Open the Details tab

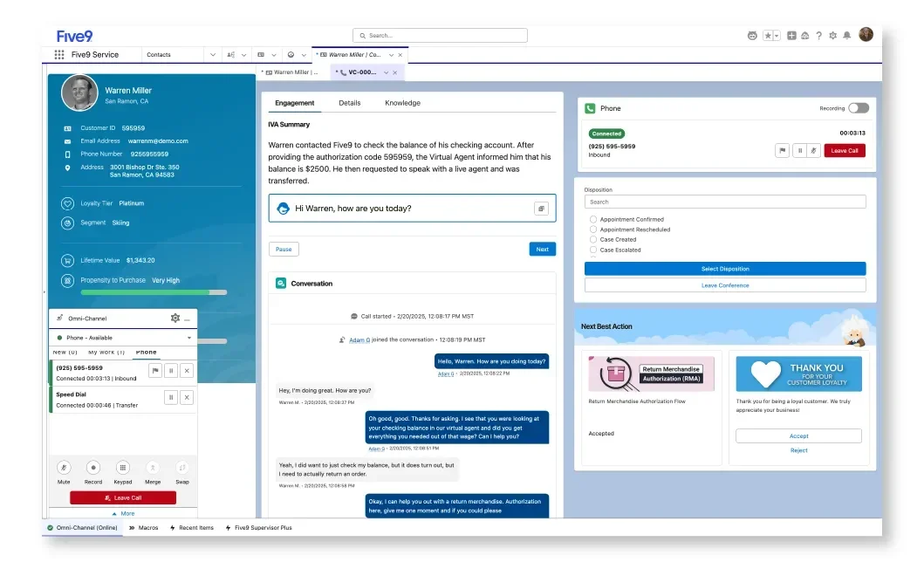click(350, 103)
